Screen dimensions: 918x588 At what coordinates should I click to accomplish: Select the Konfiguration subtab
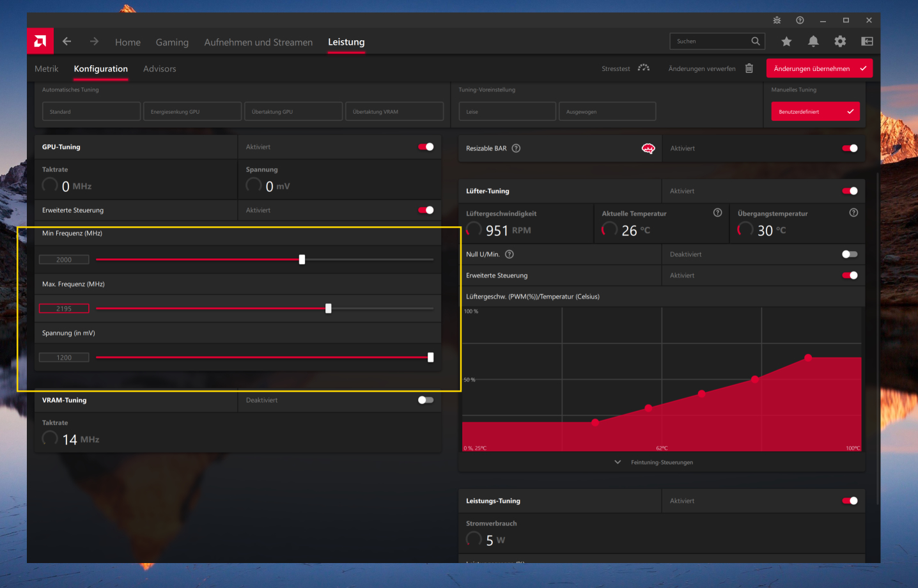pos(101,69)
